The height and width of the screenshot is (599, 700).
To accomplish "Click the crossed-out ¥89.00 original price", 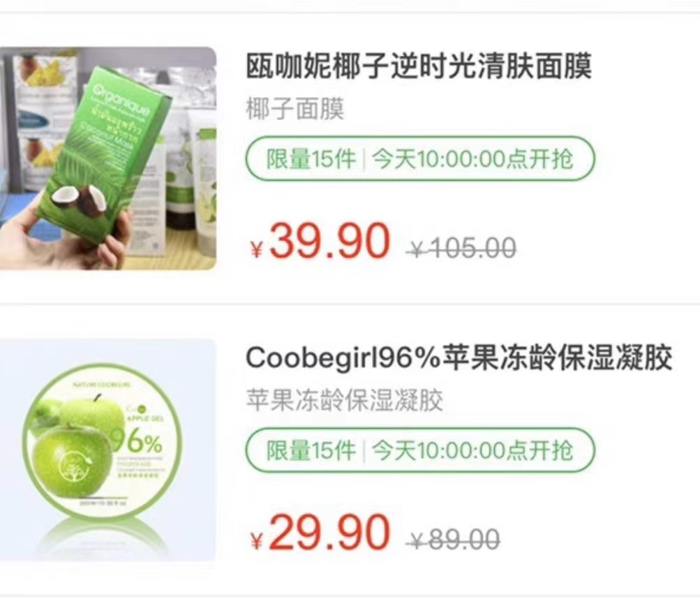I will coord(453,539).
